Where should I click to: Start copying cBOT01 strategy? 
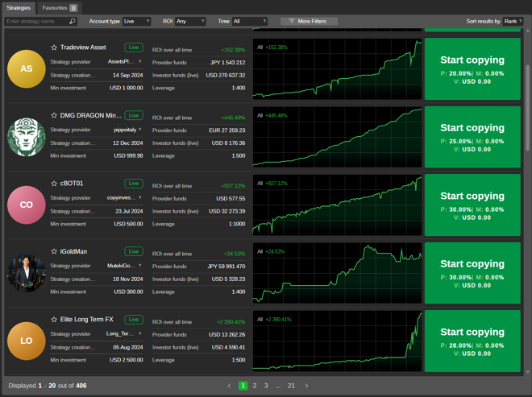(x=472, y=205)
